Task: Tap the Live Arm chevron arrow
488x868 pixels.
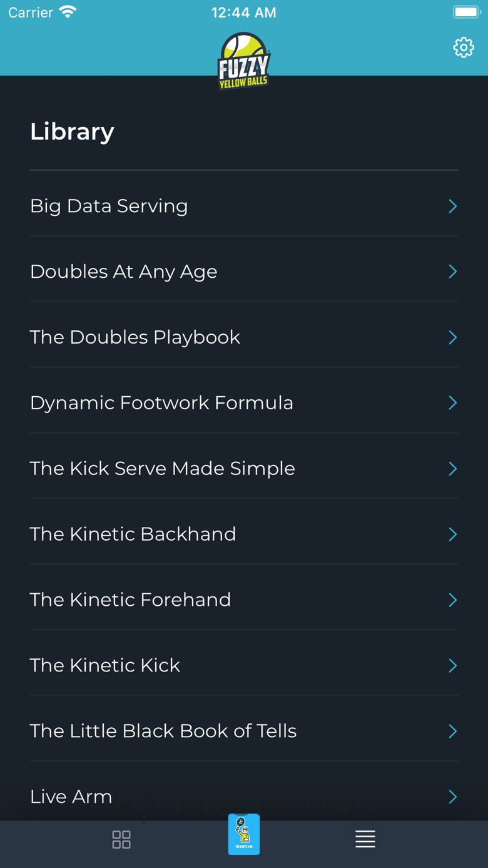Action: point(453,797)
